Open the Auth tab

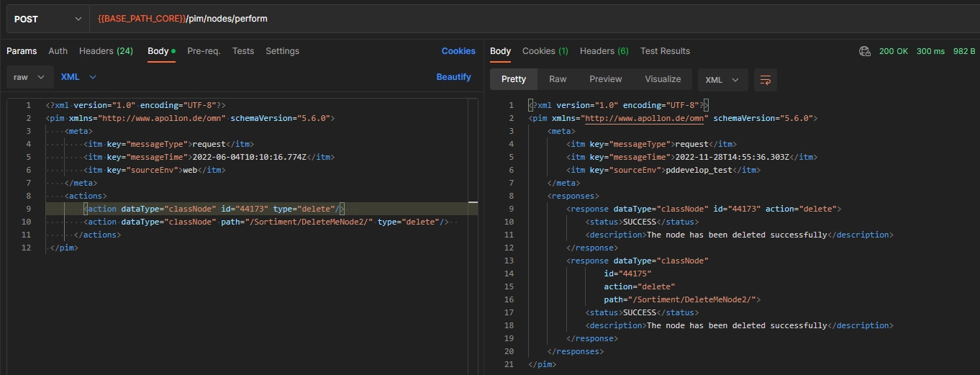tap(58, 51)
